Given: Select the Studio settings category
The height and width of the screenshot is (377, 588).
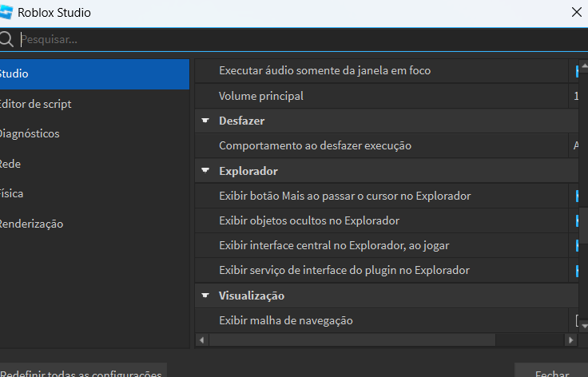Looking at the screenshot, I should 94,73.
